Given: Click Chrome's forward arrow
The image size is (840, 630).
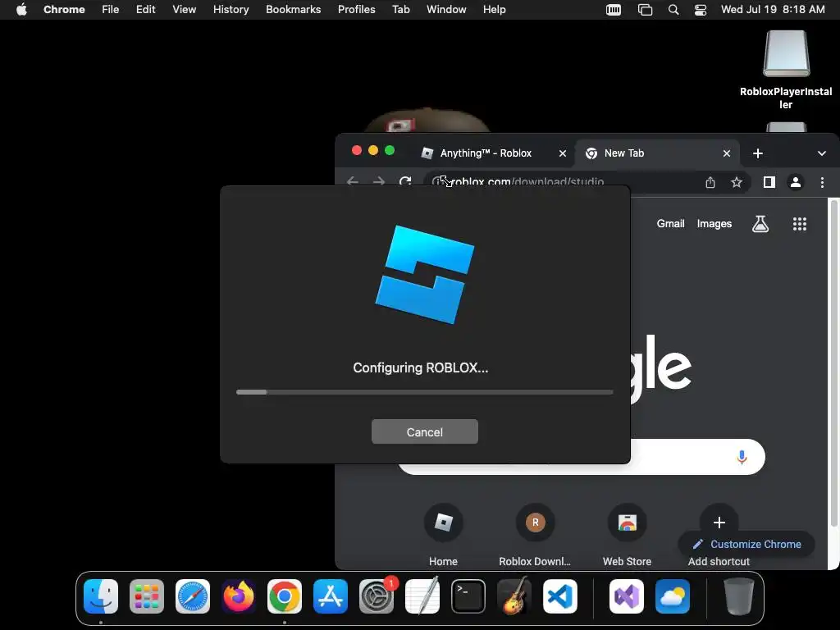Looking at the screenshot, I should (379, 181).
